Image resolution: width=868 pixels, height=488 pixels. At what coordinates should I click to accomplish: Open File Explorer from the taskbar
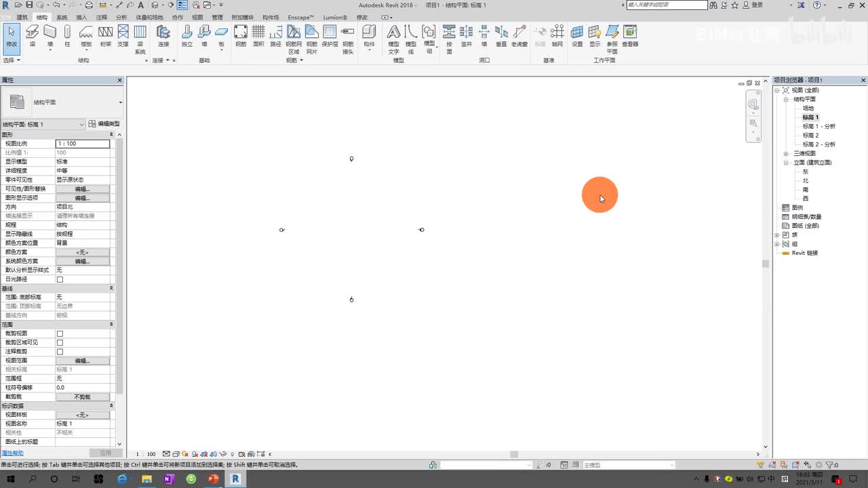[x=146, y=479]
